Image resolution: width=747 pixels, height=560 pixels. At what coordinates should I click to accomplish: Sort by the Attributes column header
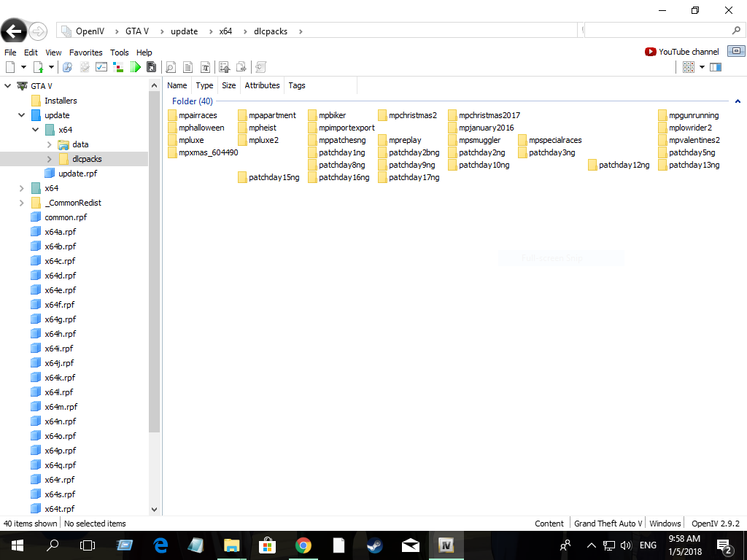coord(262,85)
